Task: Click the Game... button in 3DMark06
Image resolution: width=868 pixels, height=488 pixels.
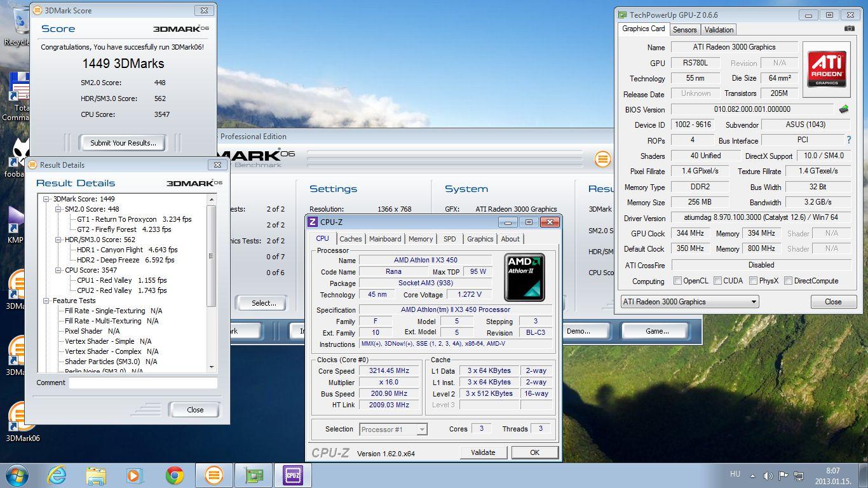Action: [657, 331]
